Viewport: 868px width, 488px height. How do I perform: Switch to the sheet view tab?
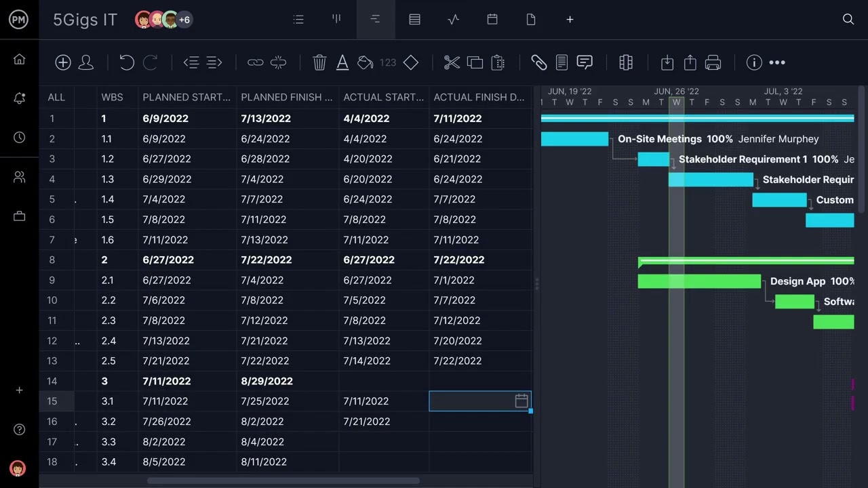coord(414,20)
